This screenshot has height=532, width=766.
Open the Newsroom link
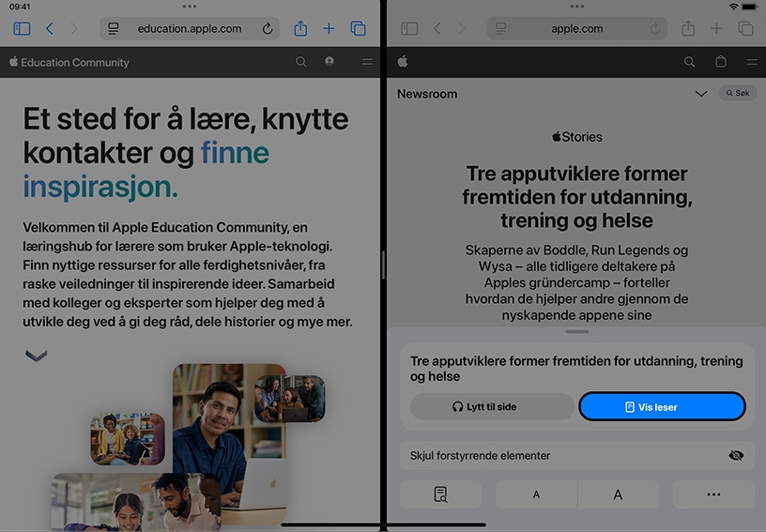[427, 94]
